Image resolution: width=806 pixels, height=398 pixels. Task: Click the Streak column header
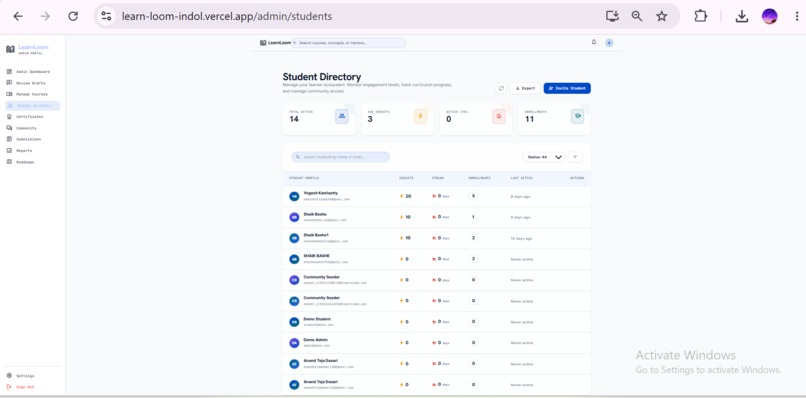point(438,178)
